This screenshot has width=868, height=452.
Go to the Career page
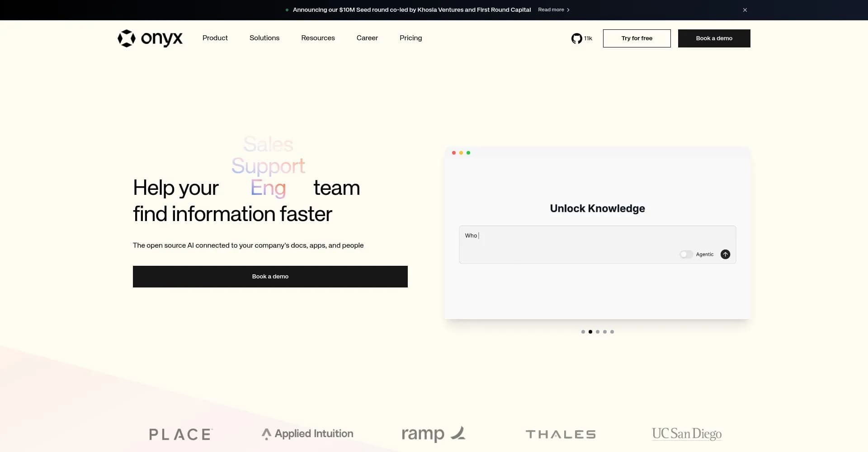point(367,38)
